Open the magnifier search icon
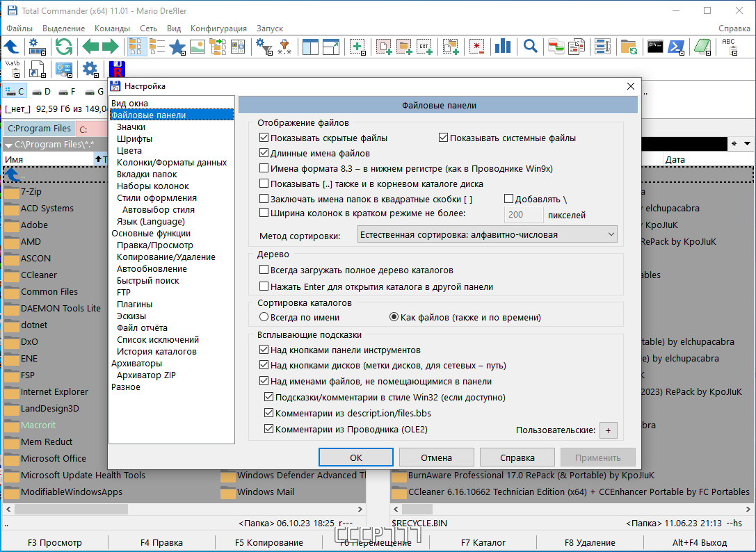Image resolution: width=756 pixels, height=552 pixels. click(531, 47)
